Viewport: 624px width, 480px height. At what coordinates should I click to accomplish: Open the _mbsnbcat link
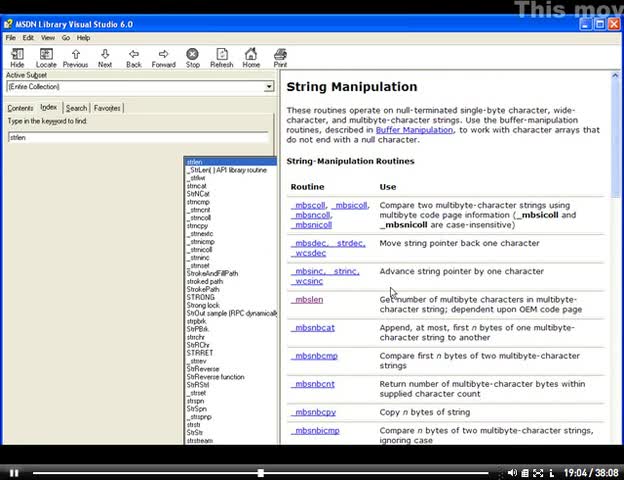click(313, 328)
